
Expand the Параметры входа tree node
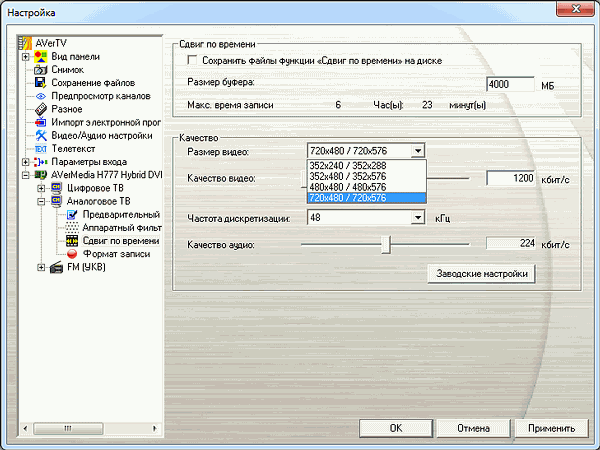(x=25, y=162)
